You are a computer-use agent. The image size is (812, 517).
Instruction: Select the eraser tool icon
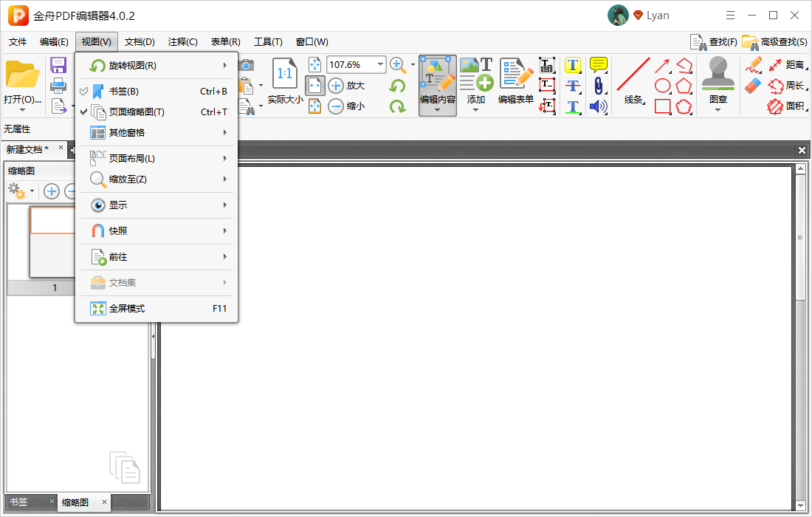click(x=753, y=86)
